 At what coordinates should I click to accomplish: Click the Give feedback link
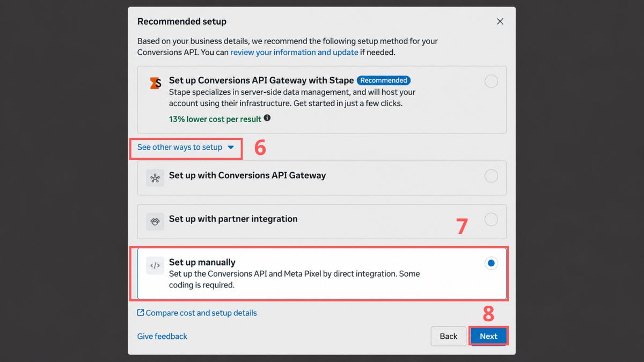tap(162, 336)
